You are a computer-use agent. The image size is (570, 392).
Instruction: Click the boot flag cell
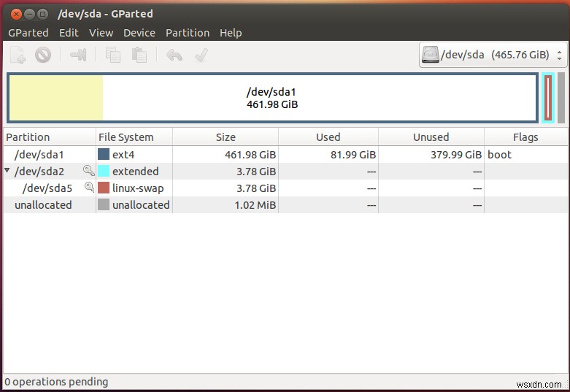pyautogui.click(x=499, y=155)
